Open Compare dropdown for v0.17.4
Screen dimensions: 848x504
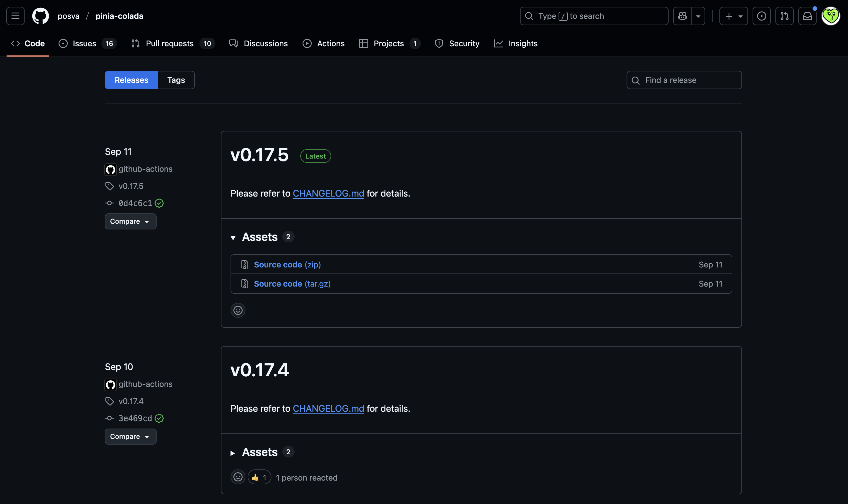[130, 436]
